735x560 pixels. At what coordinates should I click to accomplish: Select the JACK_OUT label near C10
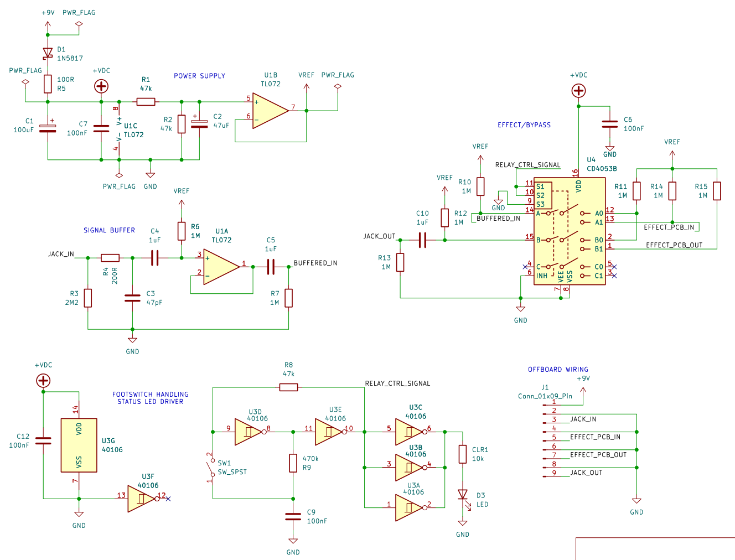pos(380,236)
